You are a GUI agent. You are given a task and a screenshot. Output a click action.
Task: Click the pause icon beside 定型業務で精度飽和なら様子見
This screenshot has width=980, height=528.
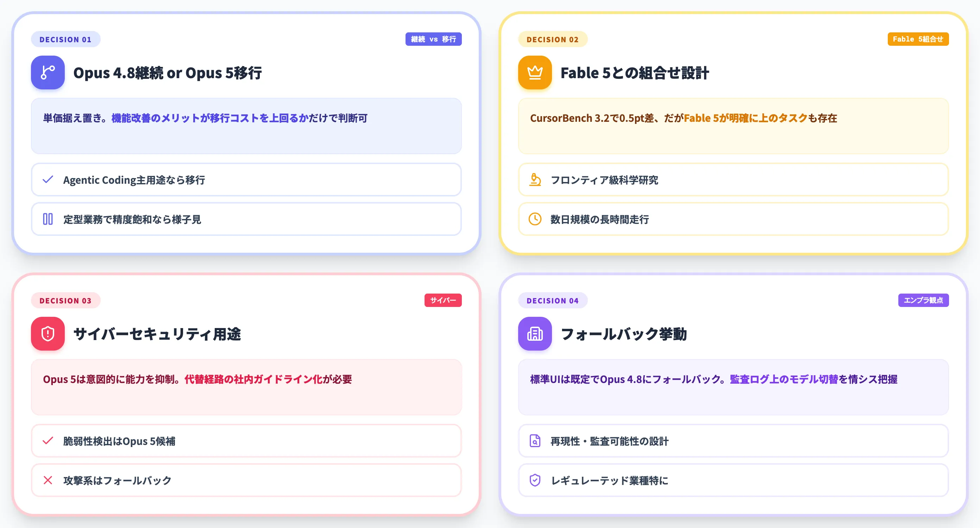coord(48,219)
